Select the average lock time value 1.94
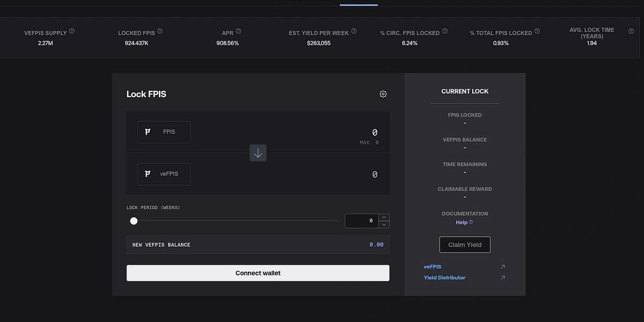Viewport: 644px width, 322px height. click(592, 43)
